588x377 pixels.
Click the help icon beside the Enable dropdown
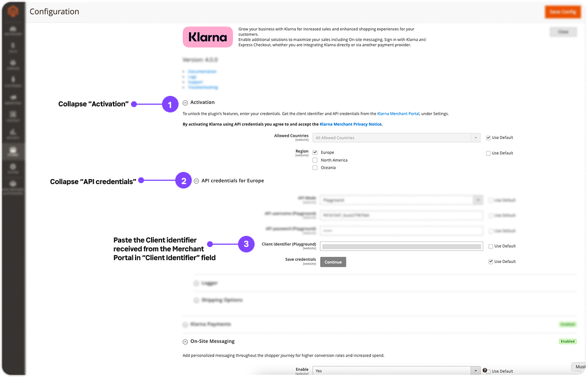click(485, 371)
